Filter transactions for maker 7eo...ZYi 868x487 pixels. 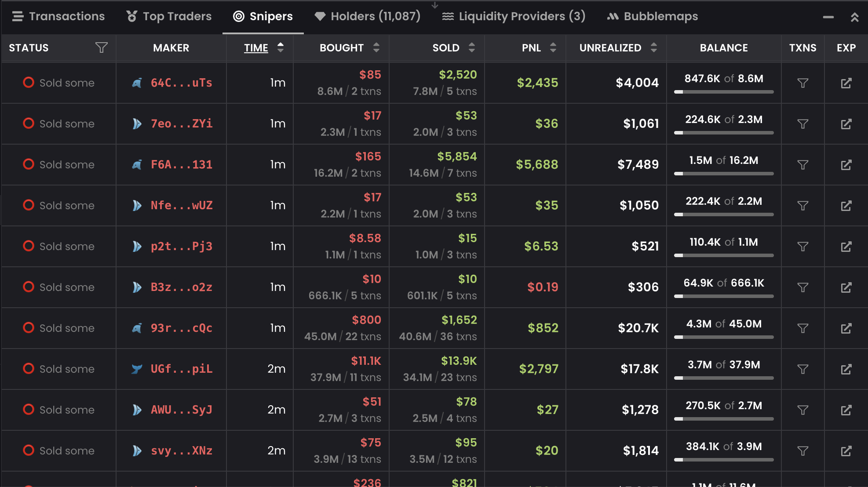802,124
